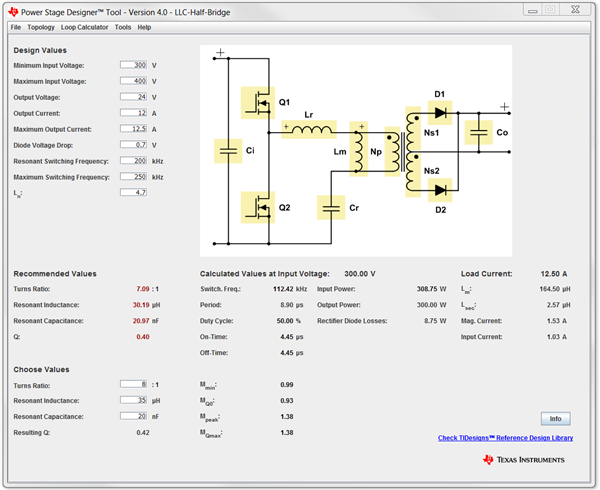The height and width of the screenshot is (490, 600).
Task: Click the Load Current value 12.50 A
Action: (x=554, y=274)
